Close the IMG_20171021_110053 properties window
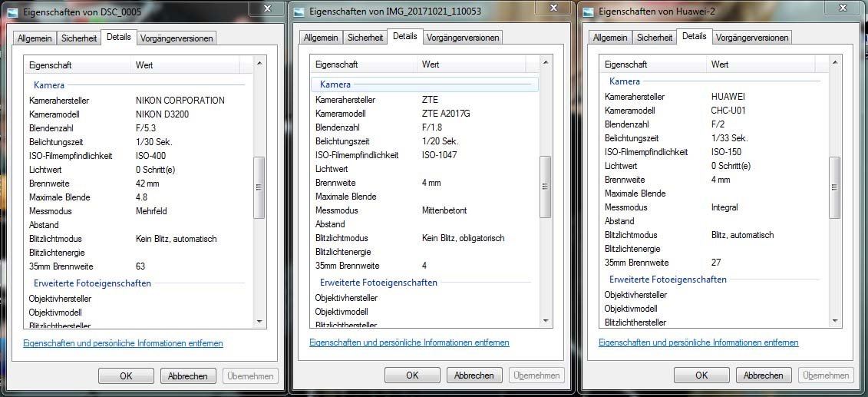The width and height of the screenshot is (868, 397). click(x=553, y=8)
